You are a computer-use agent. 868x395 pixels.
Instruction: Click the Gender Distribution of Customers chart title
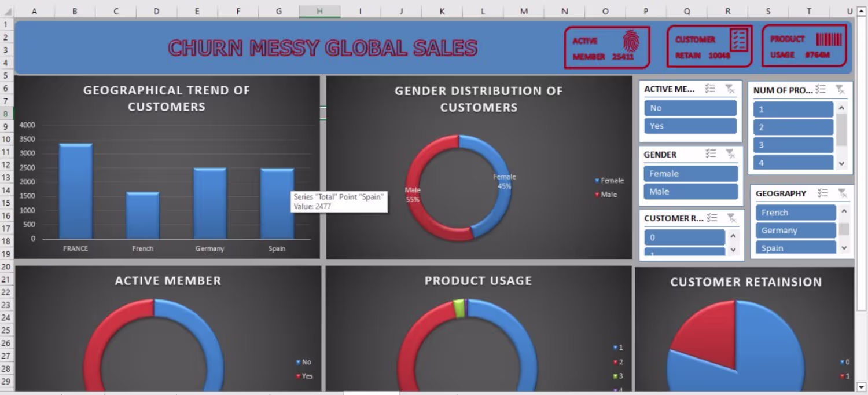click(x=479, y=99)
